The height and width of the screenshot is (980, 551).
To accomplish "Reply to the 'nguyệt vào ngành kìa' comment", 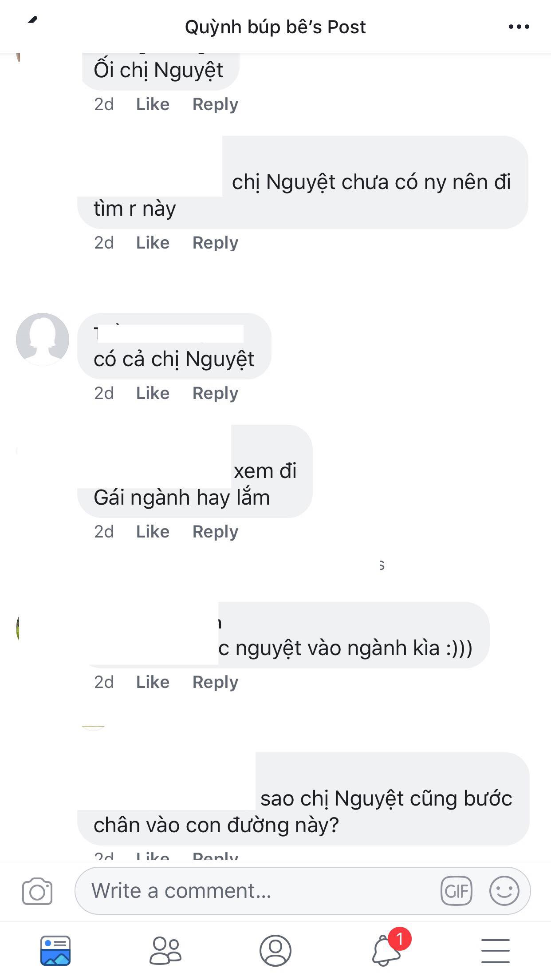I will pos(215,682).
